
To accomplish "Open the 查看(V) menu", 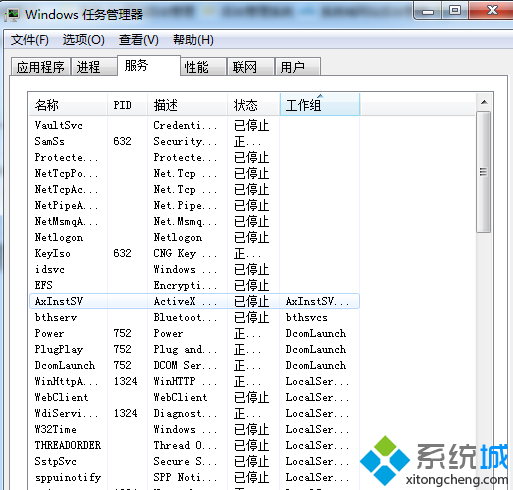I will tap(139, 40).
